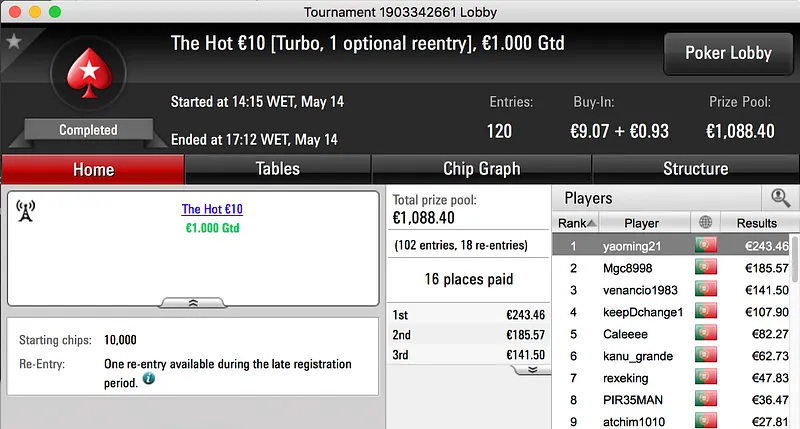Open the player search magnifier
This screenshot has height=429, width=800.
pos(779,198)
